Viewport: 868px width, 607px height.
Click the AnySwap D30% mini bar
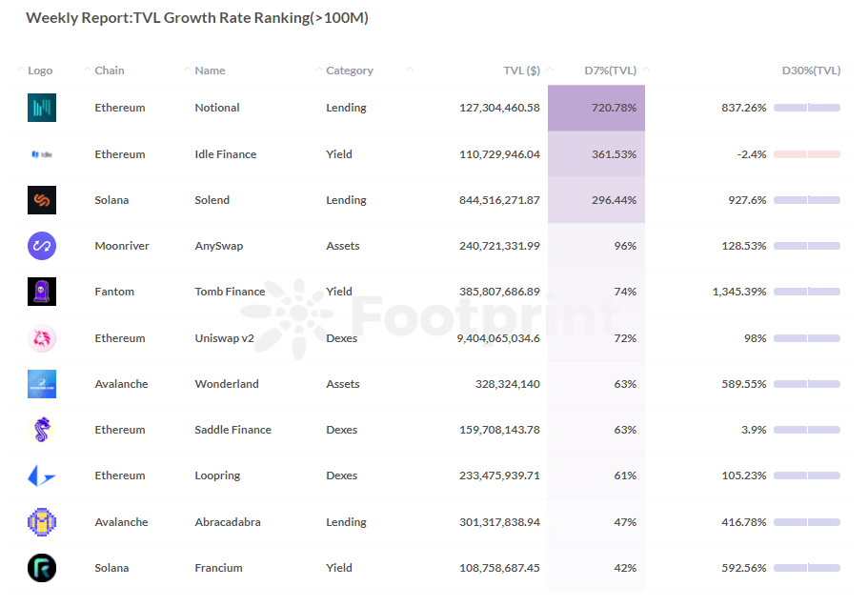tap(807, 246)
